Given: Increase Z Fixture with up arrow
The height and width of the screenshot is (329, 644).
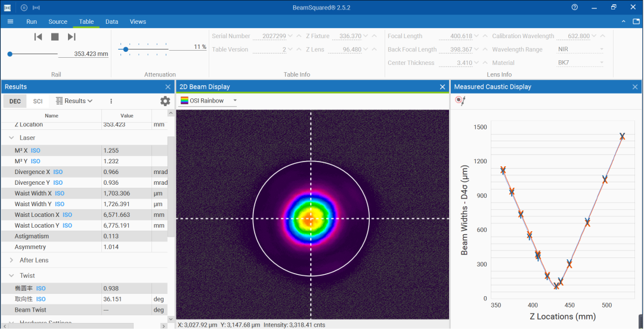Looking at the screenshot, I should (x=374, y=36).
